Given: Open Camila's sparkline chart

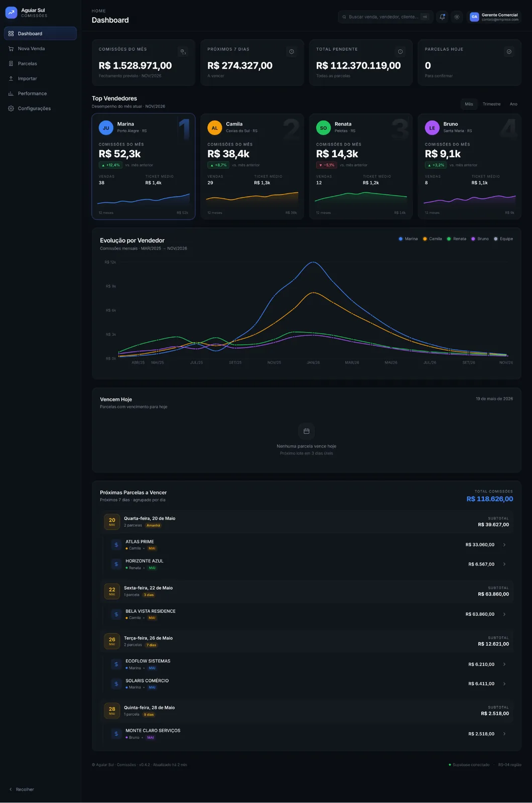Looking at the screenshot, I should click(252, 199).
